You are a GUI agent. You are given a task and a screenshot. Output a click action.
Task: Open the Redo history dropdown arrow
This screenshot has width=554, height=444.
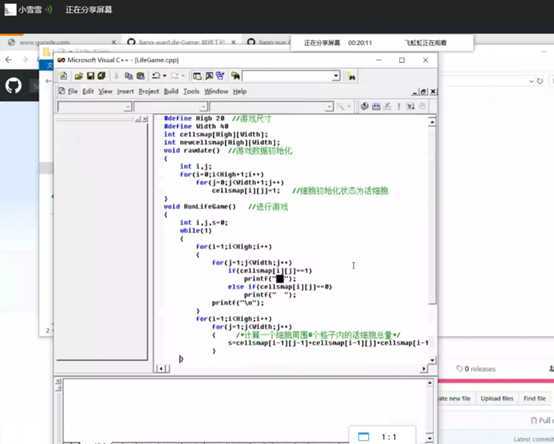[x=183, y=76]
